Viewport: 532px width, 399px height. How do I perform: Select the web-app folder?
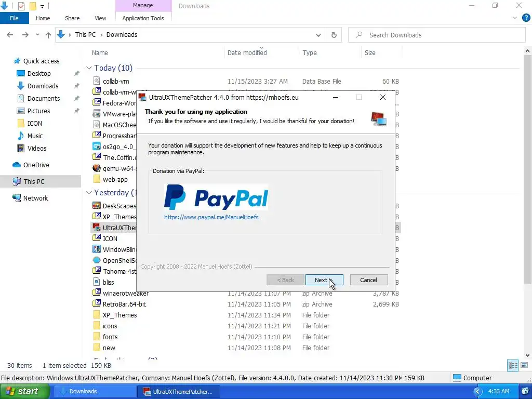pyautogui.click(x=115, y=179)
